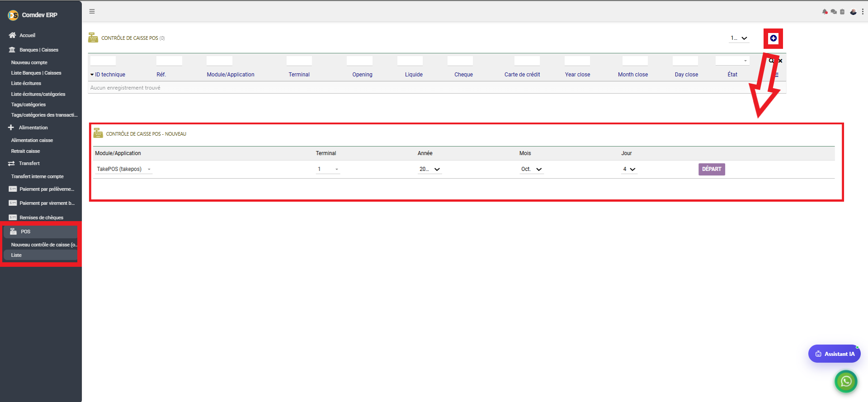Open the chat messages icon
This screenshot has width=868, height=402.
(x=834, y=12)
